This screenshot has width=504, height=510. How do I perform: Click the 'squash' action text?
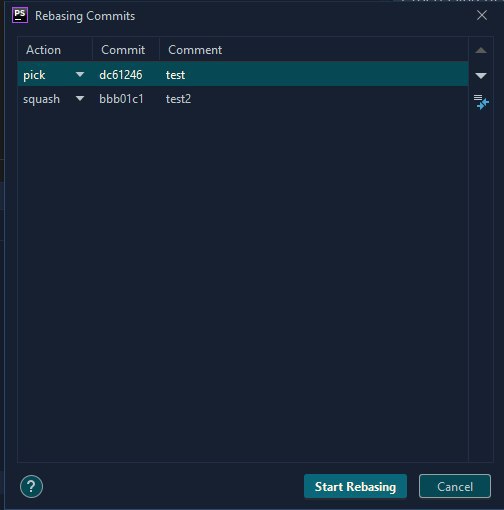[41, 99]
